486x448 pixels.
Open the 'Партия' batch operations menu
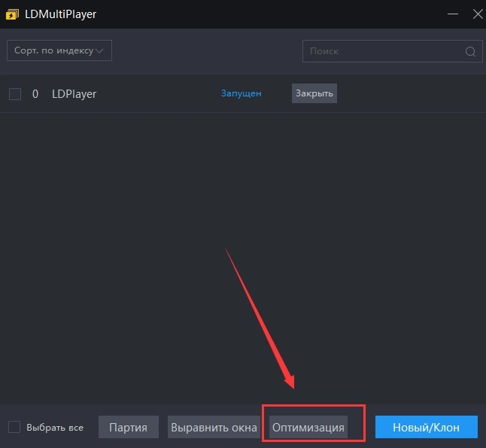(x=129, y=427)
